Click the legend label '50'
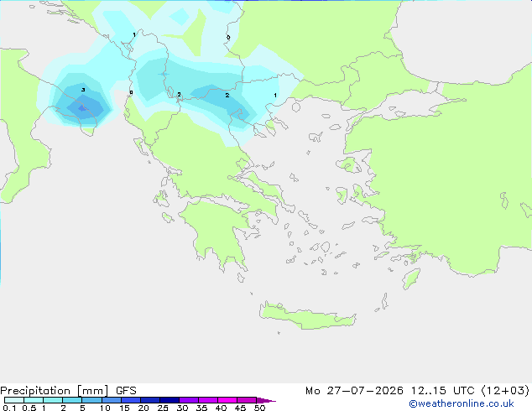Viewport: 532px width, 411px height. tap(259, 408)
